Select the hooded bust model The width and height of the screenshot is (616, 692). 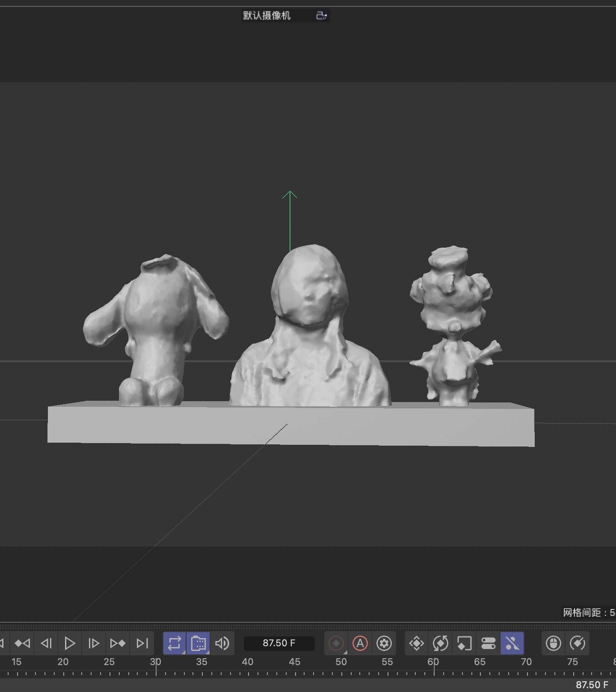310,326
